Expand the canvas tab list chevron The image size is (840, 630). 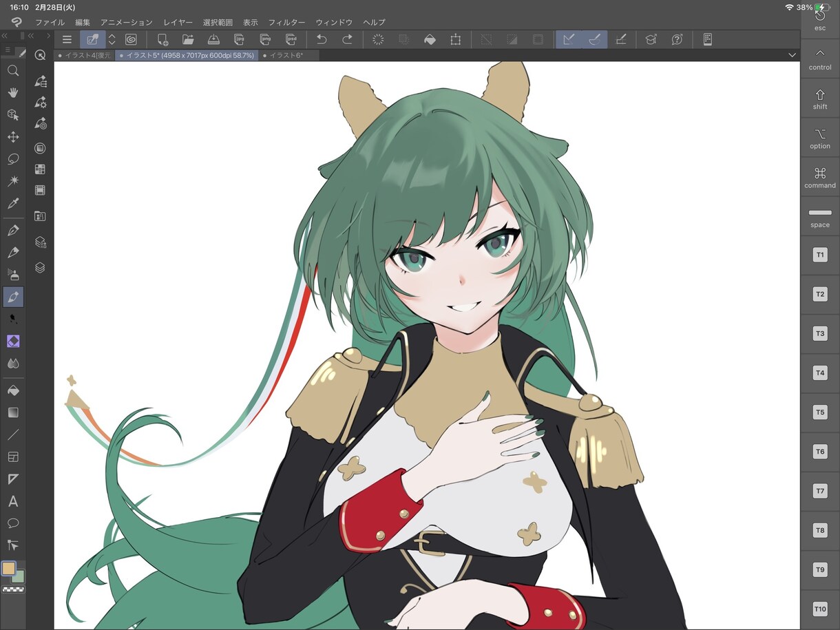coord(792,55)
